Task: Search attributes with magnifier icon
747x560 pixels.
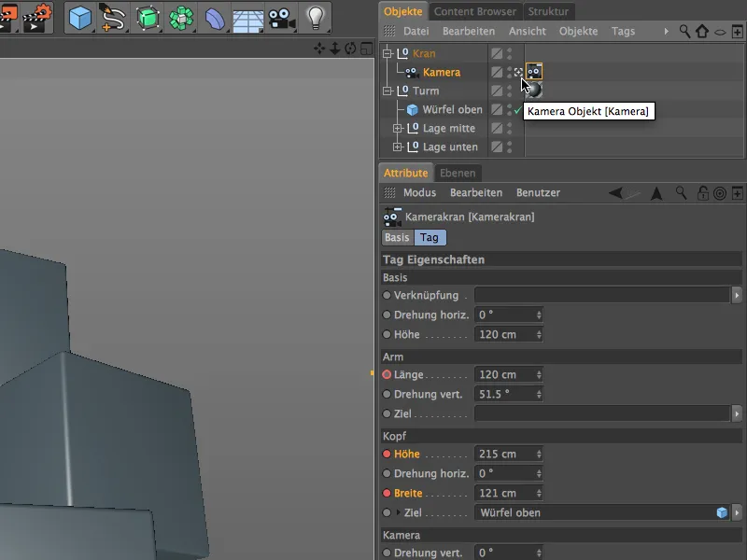Action: coord(682,193)
